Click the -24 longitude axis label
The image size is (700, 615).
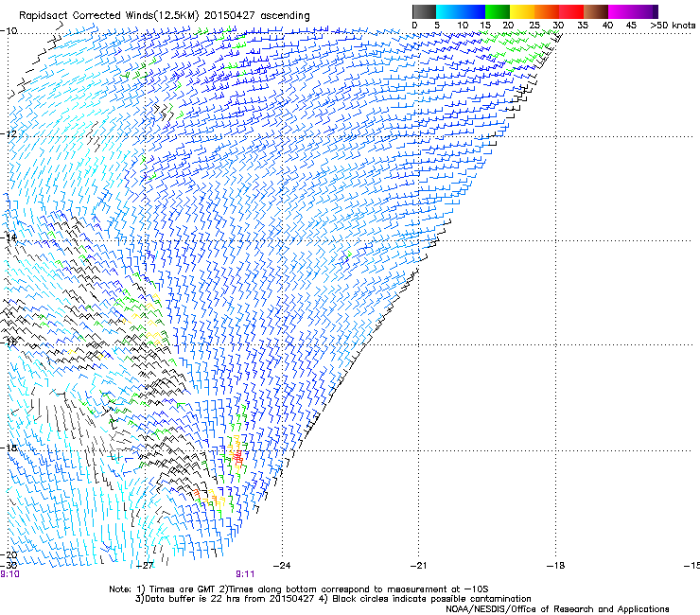point(282,566)
